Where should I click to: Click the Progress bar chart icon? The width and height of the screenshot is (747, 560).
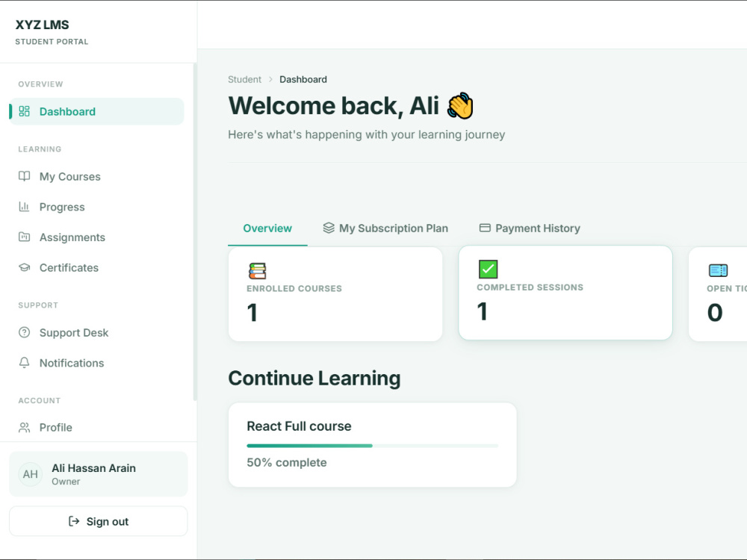tap(25, 207)
